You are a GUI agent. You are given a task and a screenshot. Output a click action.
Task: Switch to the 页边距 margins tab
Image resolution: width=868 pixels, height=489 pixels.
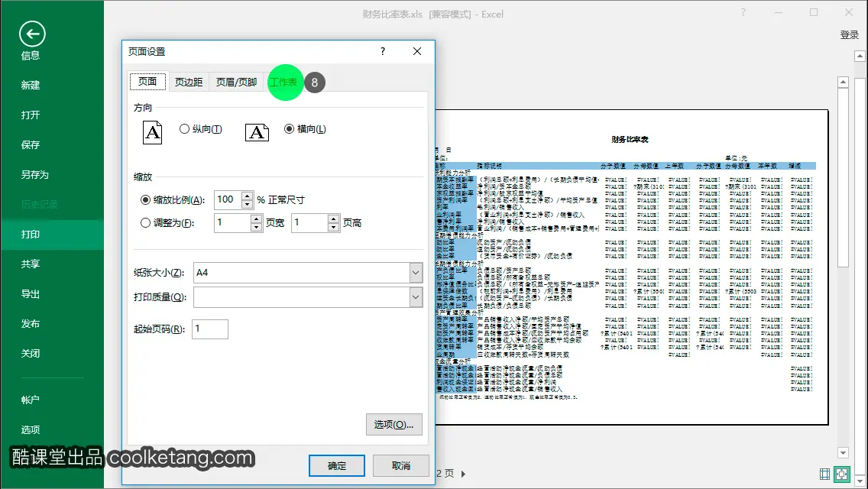coord(189,82)
